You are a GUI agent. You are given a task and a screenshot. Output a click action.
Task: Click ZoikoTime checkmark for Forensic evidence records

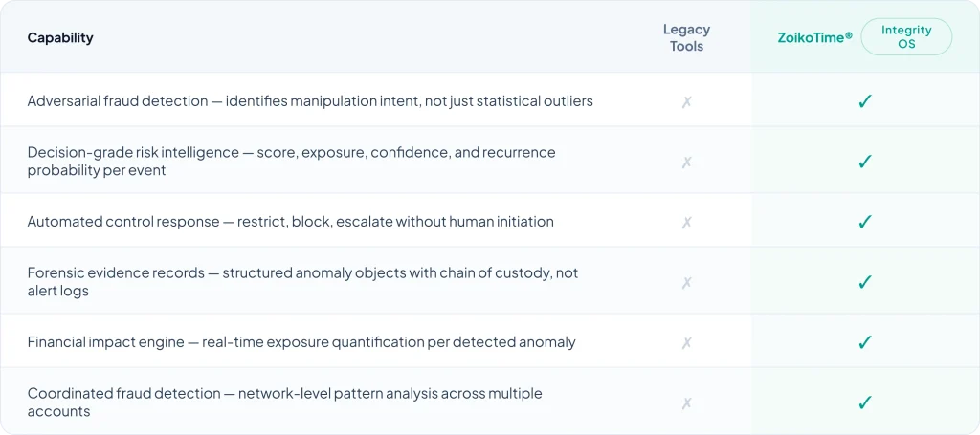[865, 282]
